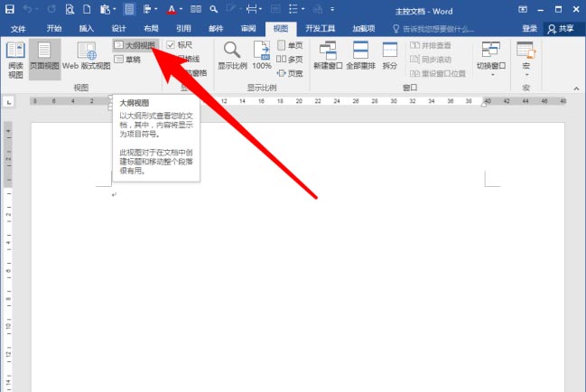586x392 pixels.
Task: Click the open-book read mode icon in the title bar
Action: tap(196, 9)
